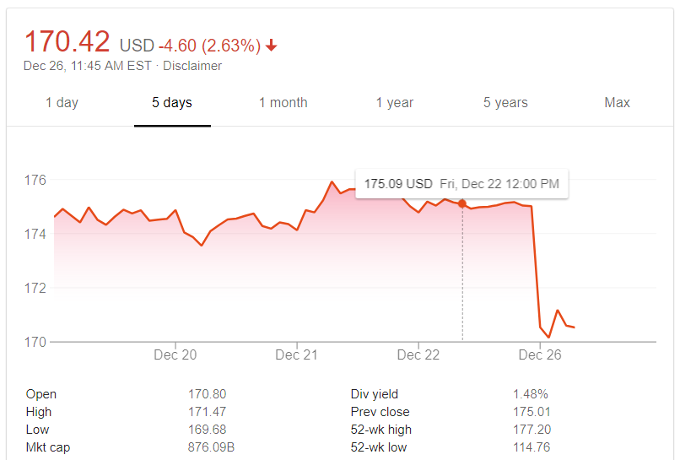
Task: Click the 175.09 USD tooltip
Action: pos(461,184)
